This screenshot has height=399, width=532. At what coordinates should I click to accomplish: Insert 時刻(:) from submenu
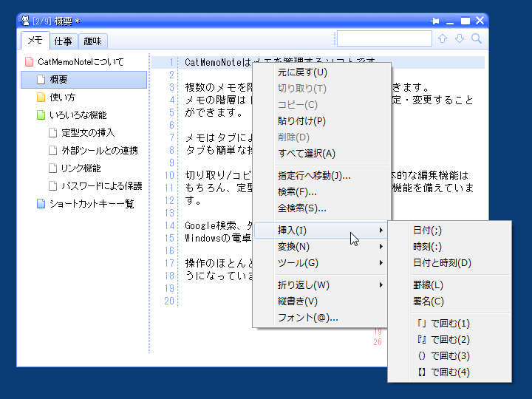[x=449, y=247]
